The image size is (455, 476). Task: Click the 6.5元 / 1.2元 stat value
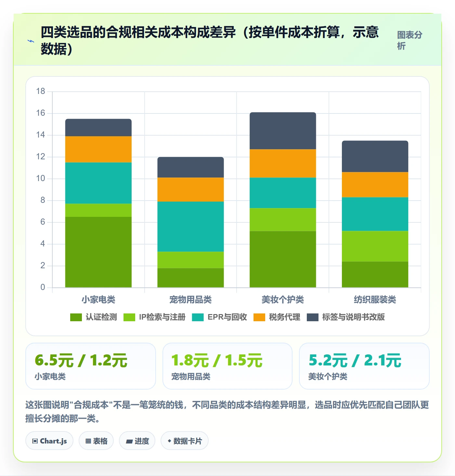[81, 360]
